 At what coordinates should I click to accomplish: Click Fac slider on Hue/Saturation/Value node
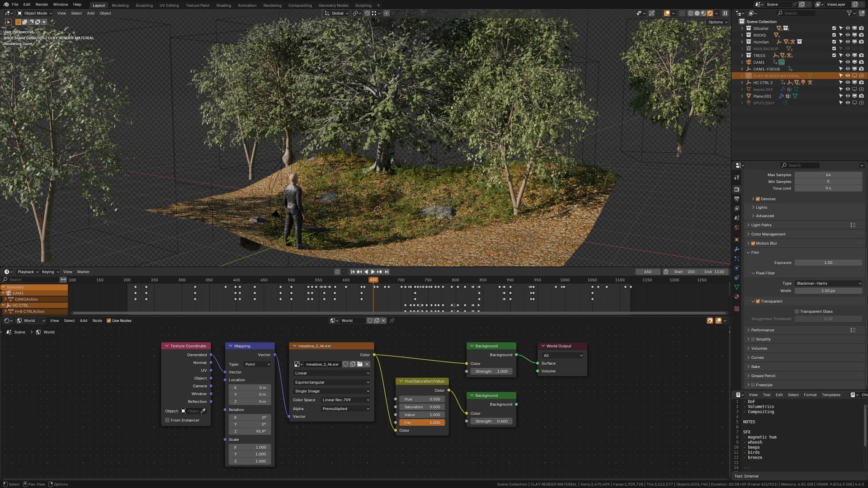coord(422,423)
